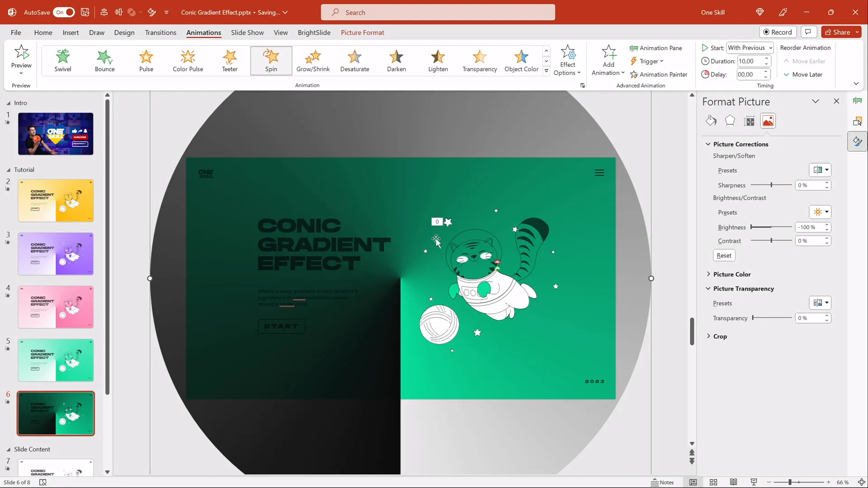Toggle the Notes pane

663,482
